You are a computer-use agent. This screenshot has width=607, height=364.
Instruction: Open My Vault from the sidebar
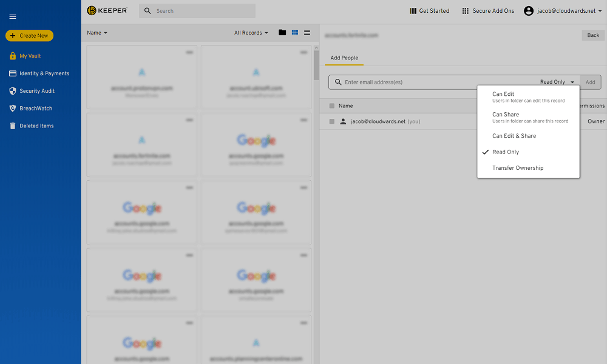(x=30, y=56)
